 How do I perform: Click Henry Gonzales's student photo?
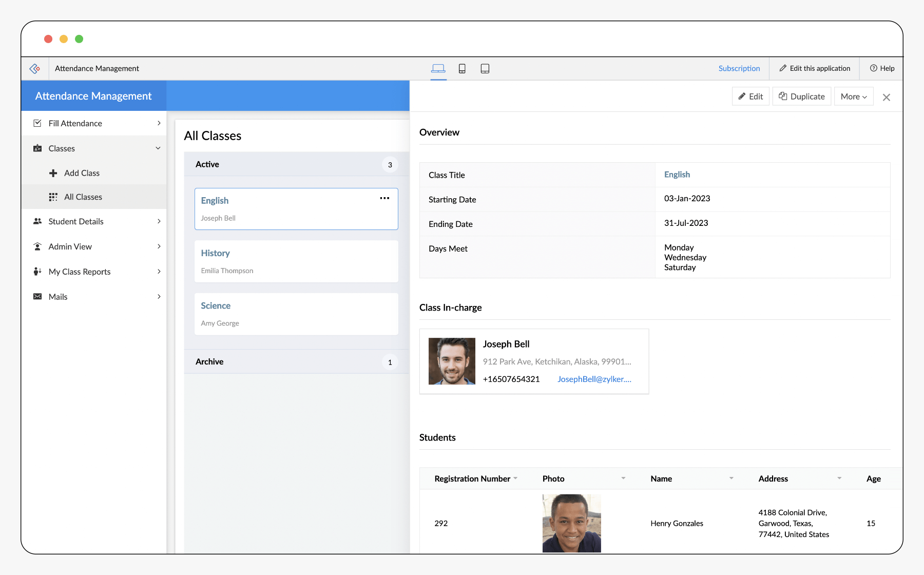coord(571,523)
